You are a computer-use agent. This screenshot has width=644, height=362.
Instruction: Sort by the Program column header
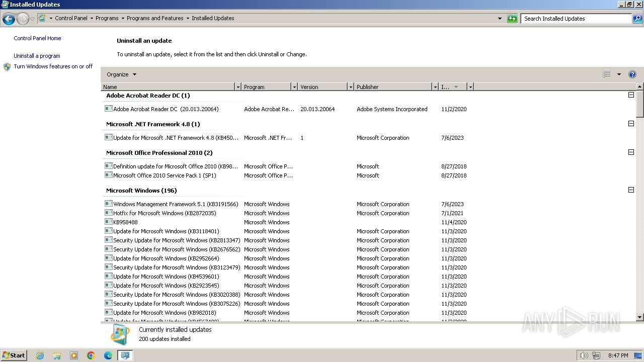267,87
